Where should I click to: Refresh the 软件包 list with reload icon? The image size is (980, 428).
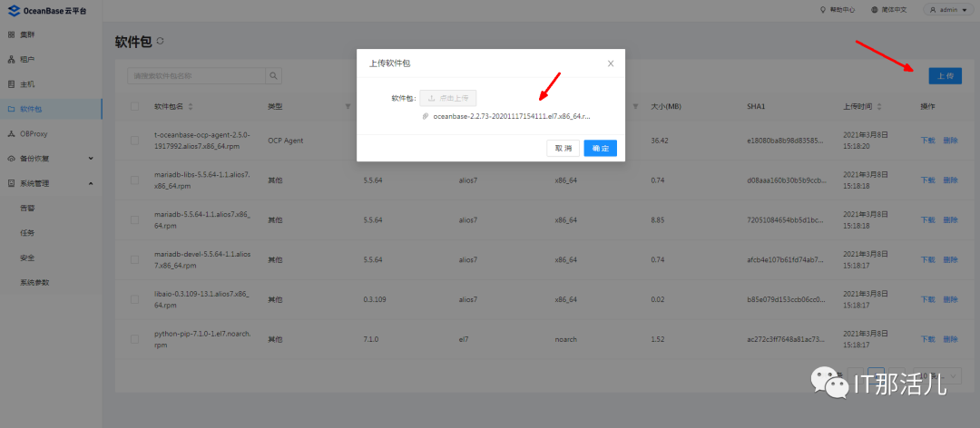pyautogui.click(x=160, y=41)
